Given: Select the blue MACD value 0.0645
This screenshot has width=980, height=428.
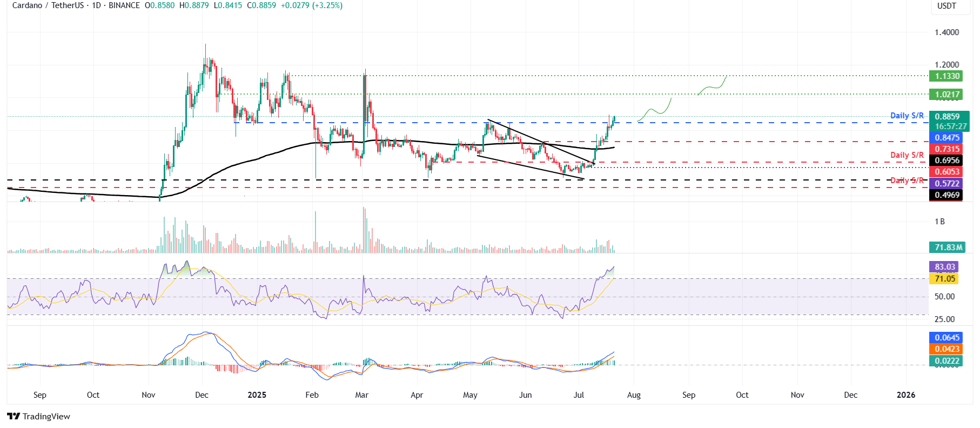Looking at the screenshot, I should [x=947, y=338].
